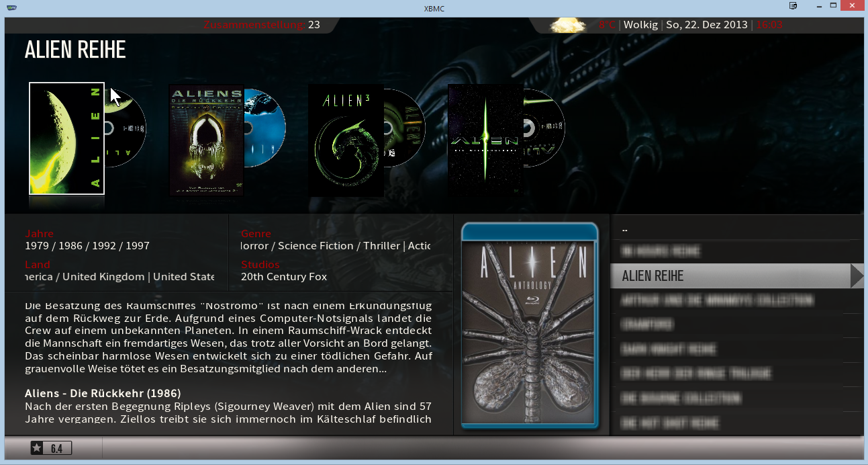Screen dimensions: 868x465
Task: Maximize the XBMC window
Action: click(833, 6)
